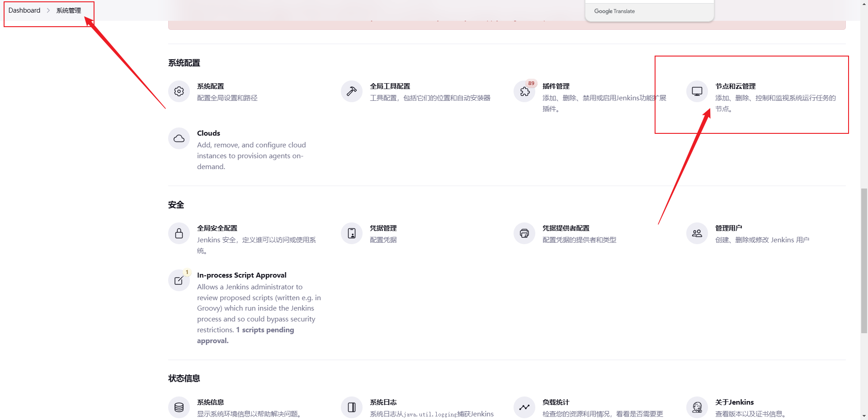Click the 配置全局设置和路径 description text
868x420 pixels.
227,98
